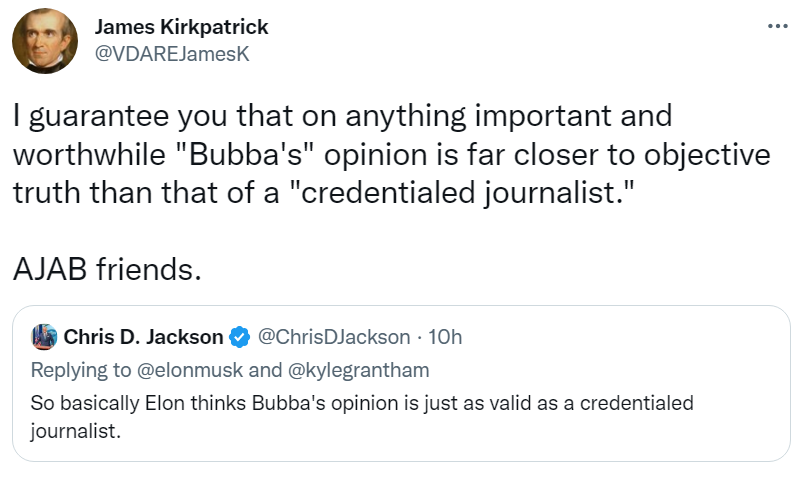Open the @ChrisDJackson handle

click(335, 337)
